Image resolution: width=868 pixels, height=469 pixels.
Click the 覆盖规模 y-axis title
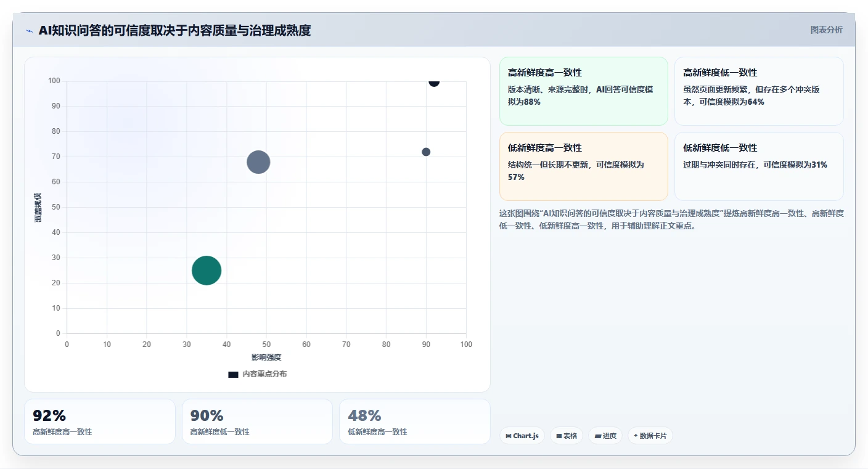click(38, 207)
